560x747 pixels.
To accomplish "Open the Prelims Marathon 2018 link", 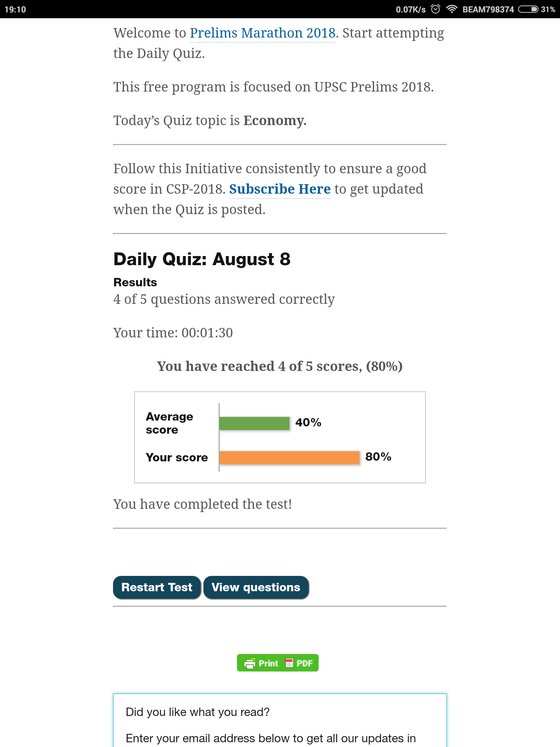I will 262,33.
